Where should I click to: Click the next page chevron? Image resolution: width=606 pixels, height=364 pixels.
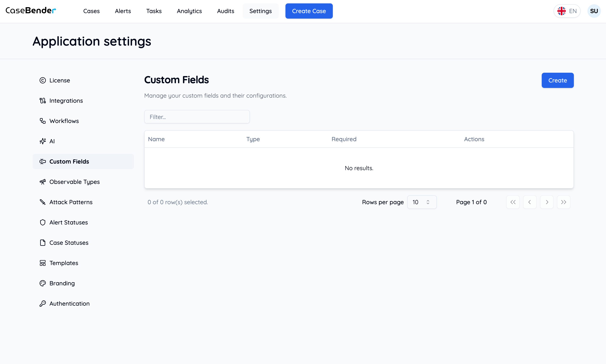pos(546,202)
